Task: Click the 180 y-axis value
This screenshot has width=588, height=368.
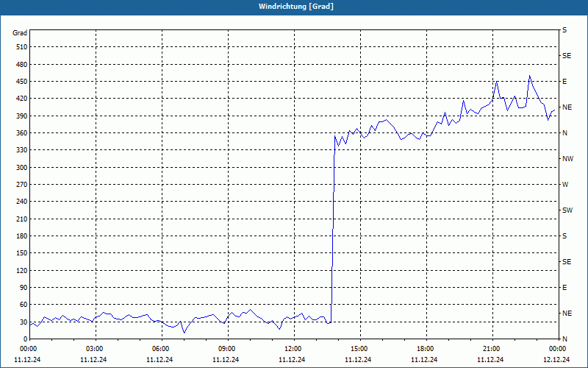Action: (x=22, y=236)
